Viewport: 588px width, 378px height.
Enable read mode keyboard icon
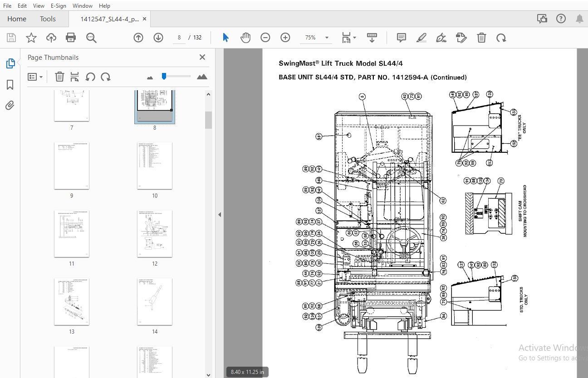[x=372, y=38]
